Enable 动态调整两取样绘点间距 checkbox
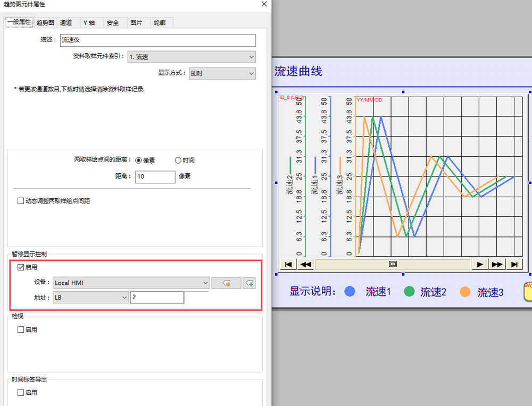The height and width of the screenshot is (406, 532). 21,201
